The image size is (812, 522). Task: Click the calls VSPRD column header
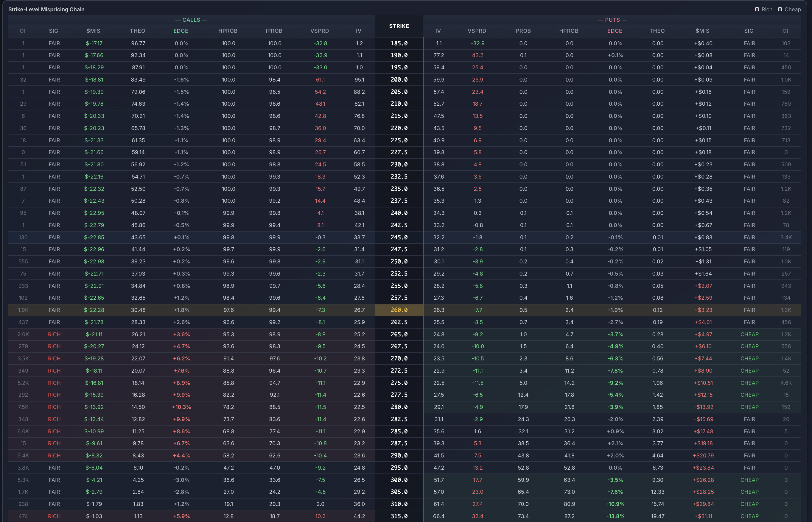tap(319, 31)
